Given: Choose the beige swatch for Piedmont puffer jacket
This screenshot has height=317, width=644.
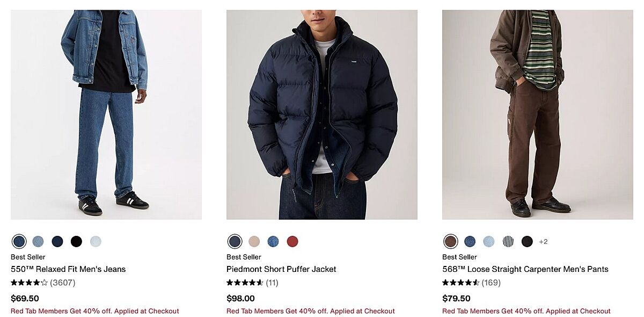Looking at the screenshot, I should 254,241.
